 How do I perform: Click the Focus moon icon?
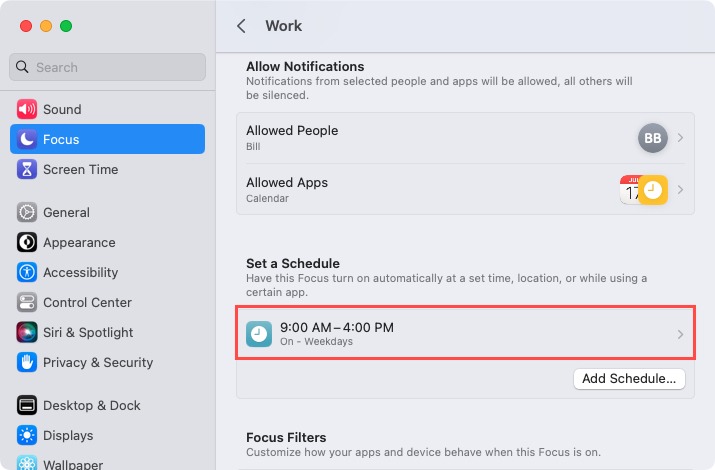(27, 139)
